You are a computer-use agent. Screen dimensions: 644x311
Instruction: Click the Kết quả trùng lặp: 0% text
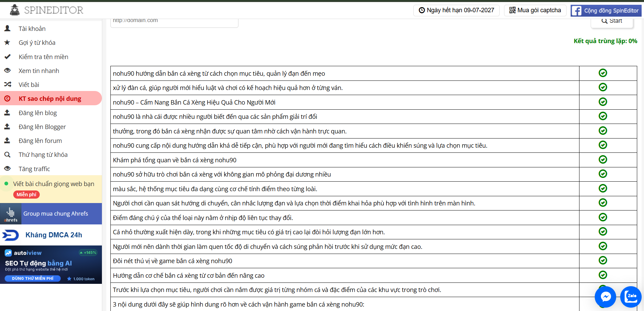[605, 41]
